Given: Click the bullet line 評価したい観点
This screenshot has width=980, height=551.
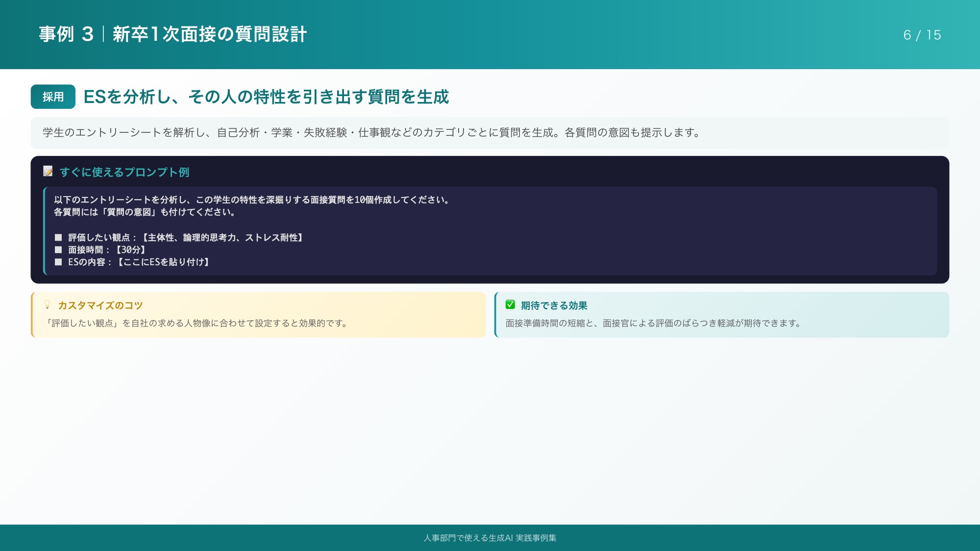Looking at the screenshot, I should point(180,237).
